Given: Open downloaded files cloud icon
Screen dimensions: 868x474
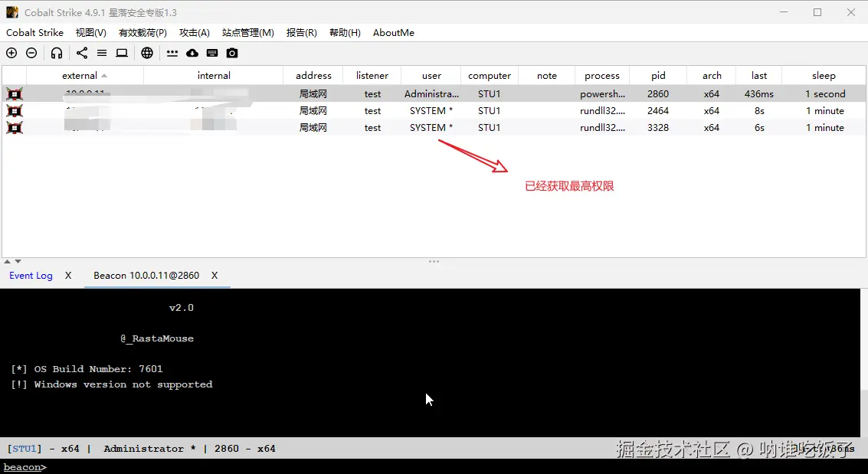Looking at the screenshot, I should 192,53.
